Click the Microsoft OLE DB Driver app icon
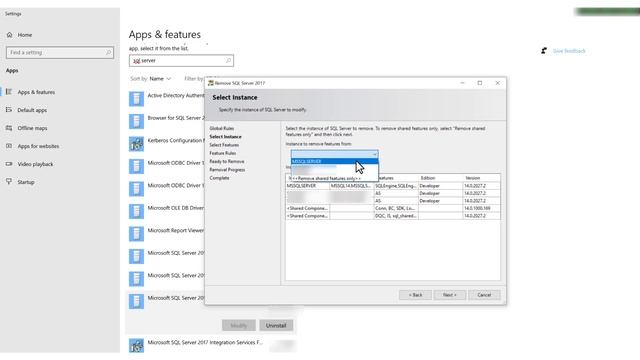Screen dimensions: 640x360 point(136,211)
